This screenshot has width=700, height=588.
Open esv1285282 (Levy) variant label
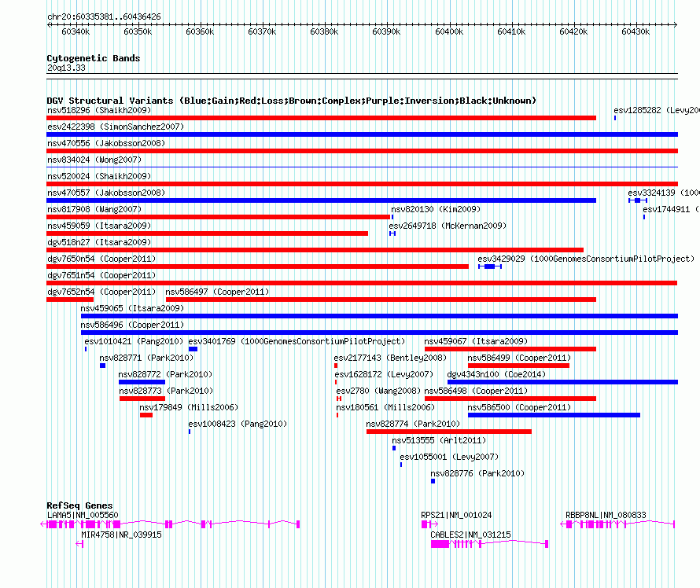(x=657, y=110)
